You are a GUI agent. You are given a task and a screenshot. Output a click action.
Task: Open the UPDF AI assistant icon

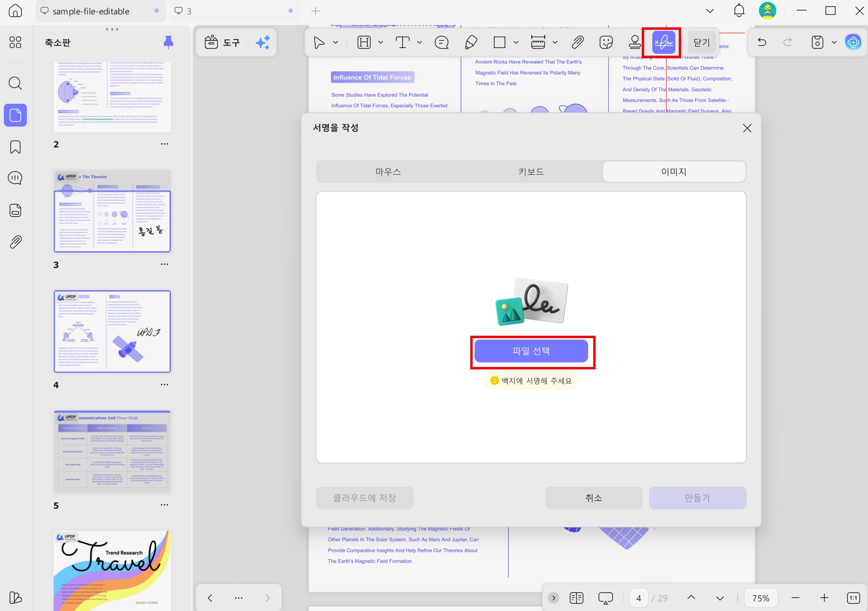click(x=853, y=42)
